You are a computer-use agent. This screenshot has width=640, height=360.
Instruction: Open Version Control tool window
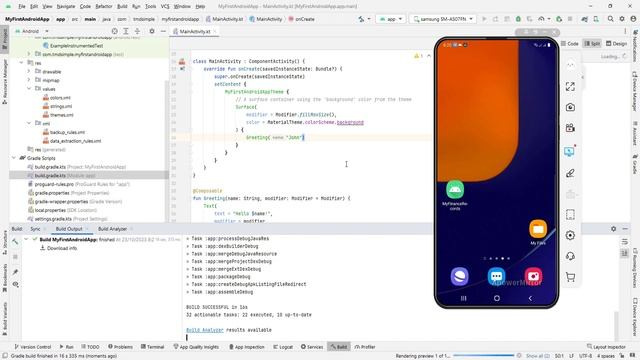click(x=33, y=347)
